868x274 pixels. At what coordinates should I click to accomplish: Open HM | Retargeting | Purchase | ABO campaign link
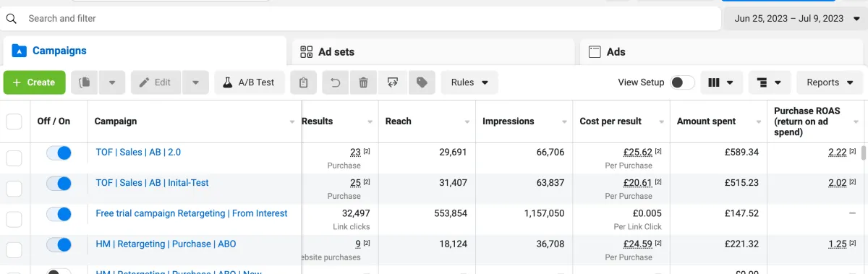(x=166, y=244)
